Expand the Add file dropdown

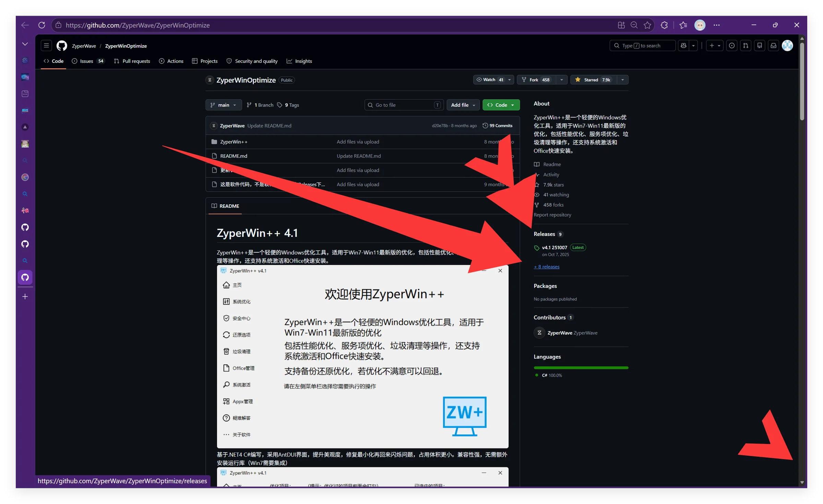(x=463, y=105)
